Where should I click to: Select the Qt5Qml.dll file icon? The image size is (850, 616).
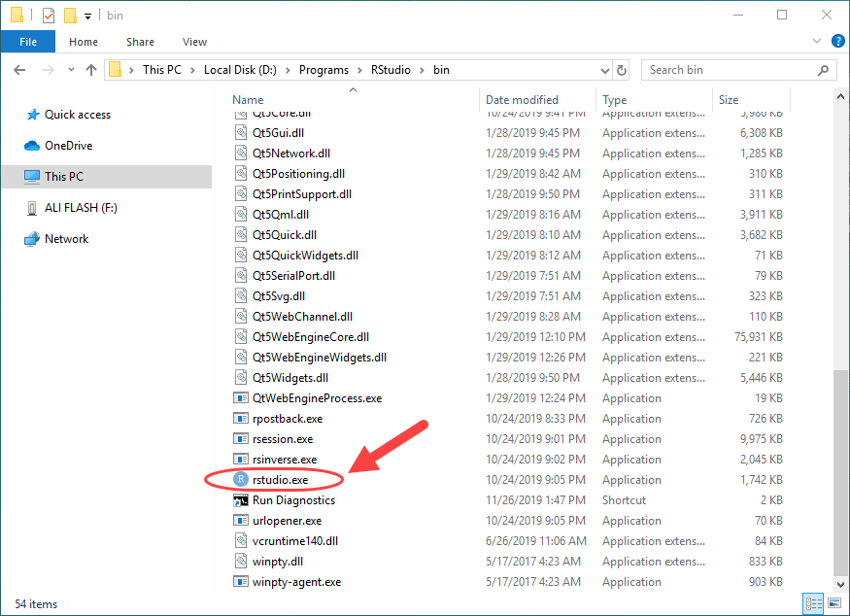click(241, 214)
